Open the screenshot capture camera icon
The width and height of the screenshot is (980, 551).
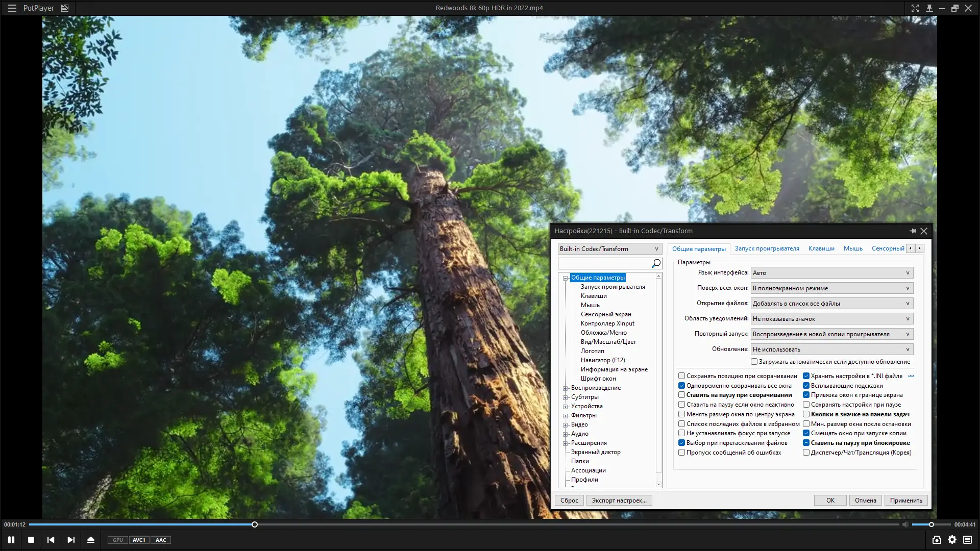(937, 540)
